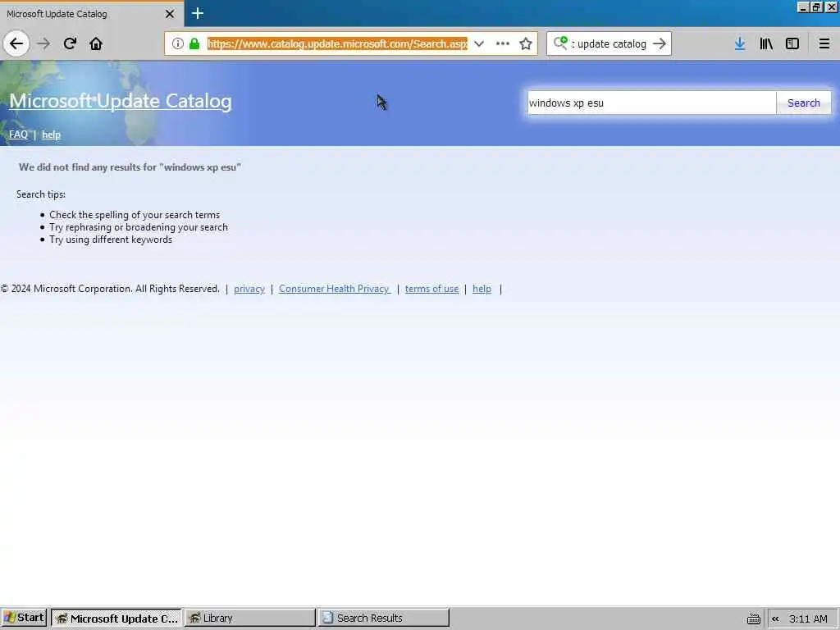This screenshot has height=630, width=840.
Task: Click the search engine magnifier icon
Action: point(560,43)
